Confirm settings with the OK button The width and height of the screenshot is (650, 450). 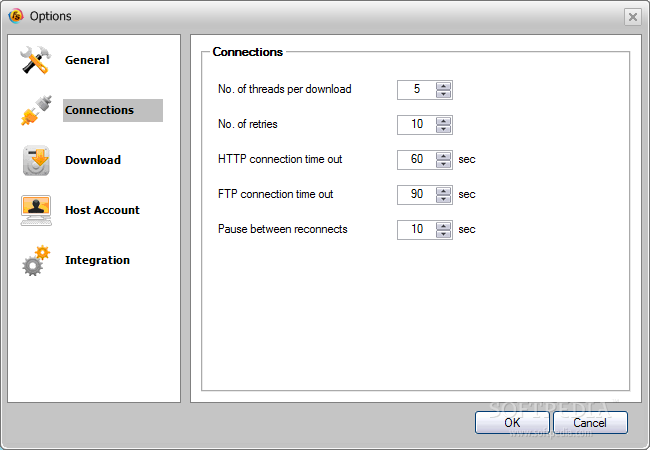(512, 423)
